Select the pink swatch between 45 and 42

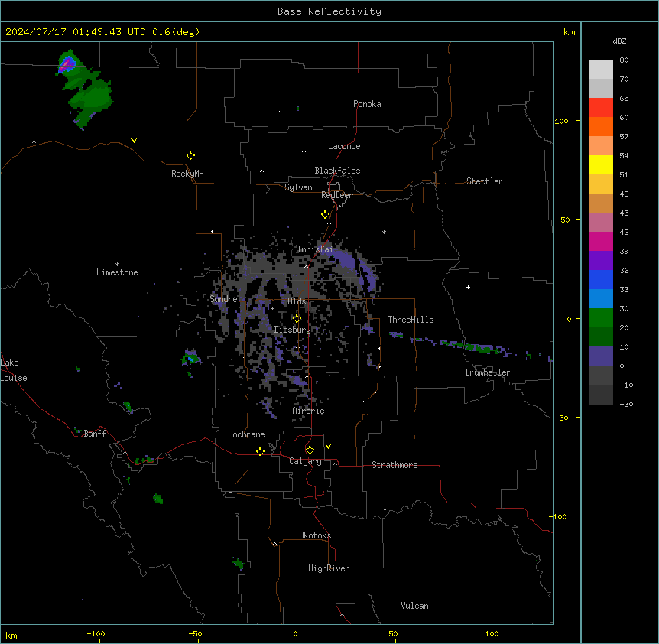601,223
